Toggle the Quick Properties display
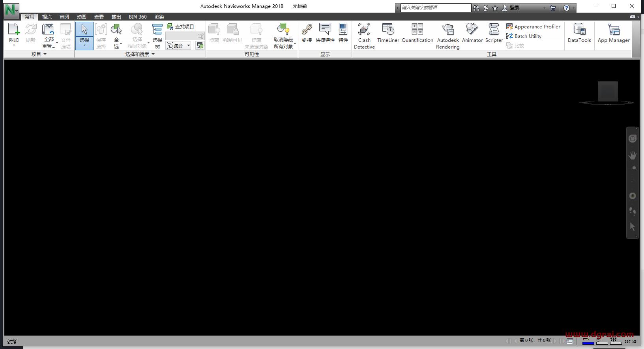The image size is (644, 349). tap(325, 33)
